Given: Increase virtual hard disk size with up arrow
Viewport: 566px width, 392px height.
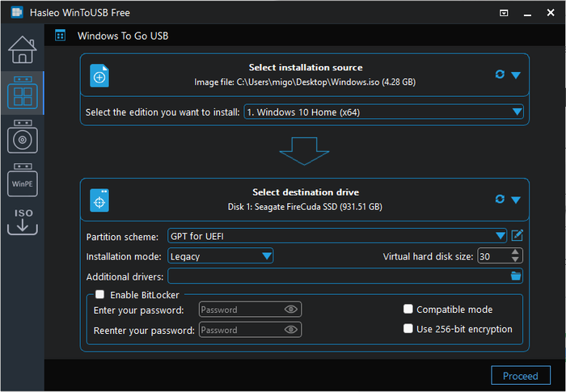Looking at the screenshot, I should 516,252.
